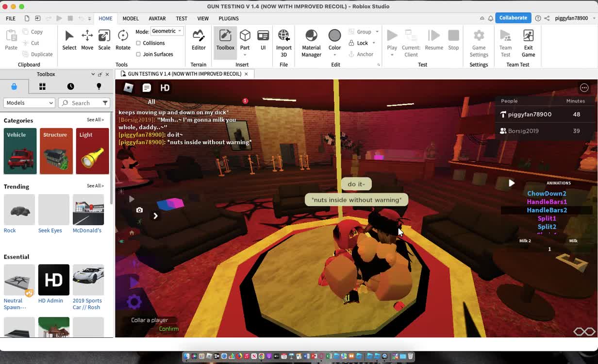Open the Group dropdown arrow

click(x=377, y=32)
